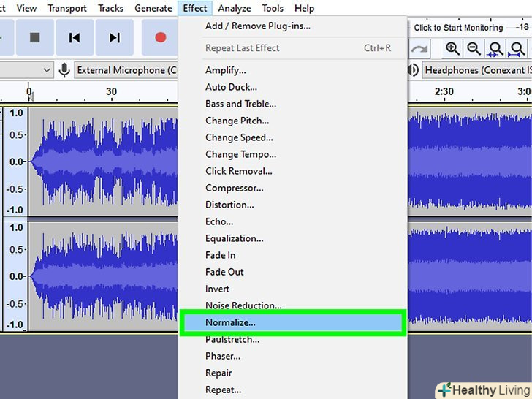Select the Change Tempo effect
The image size is (532, 399).
point(293,154)
